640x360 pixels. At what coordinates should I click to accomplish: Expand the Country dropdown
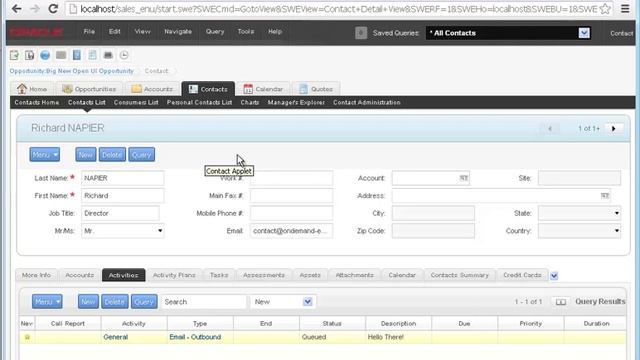pyautogui.click(x=616, y=231)
